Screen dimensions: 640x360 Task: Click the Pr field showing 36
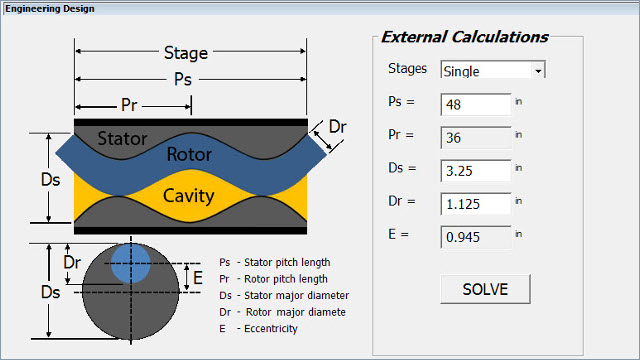pos(476,138)
